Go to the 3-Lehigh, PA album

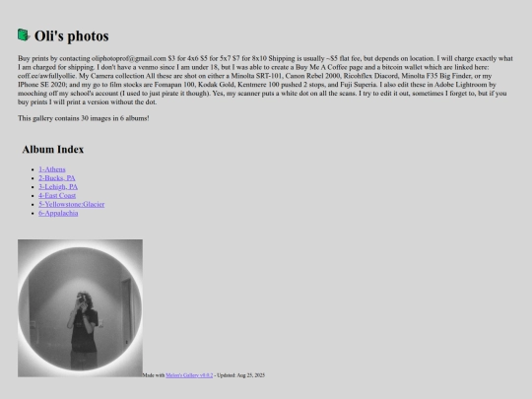(58, 187)
